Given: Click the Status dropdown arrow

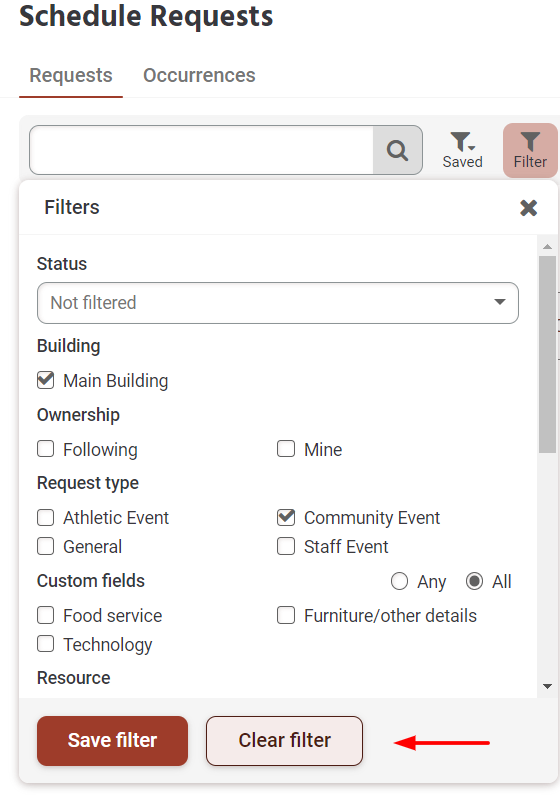Looking at the screenshot, I should tap(500, 302).
